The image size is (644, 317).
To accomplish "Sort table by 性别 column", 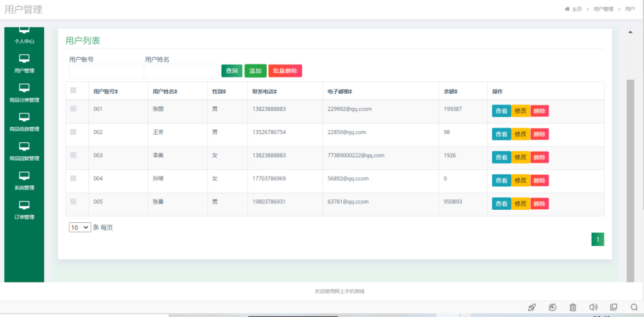I will point(219,92).
